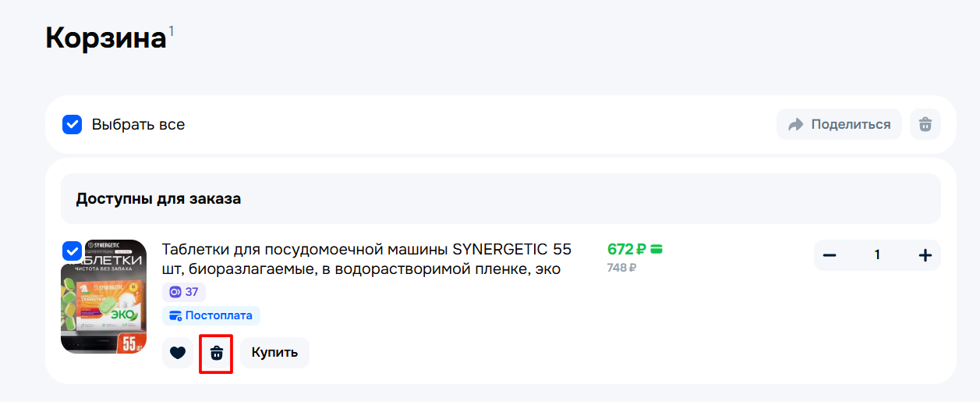
Task: Click the blue wallet icon in Постоплата badge
Action: point(175,315)
